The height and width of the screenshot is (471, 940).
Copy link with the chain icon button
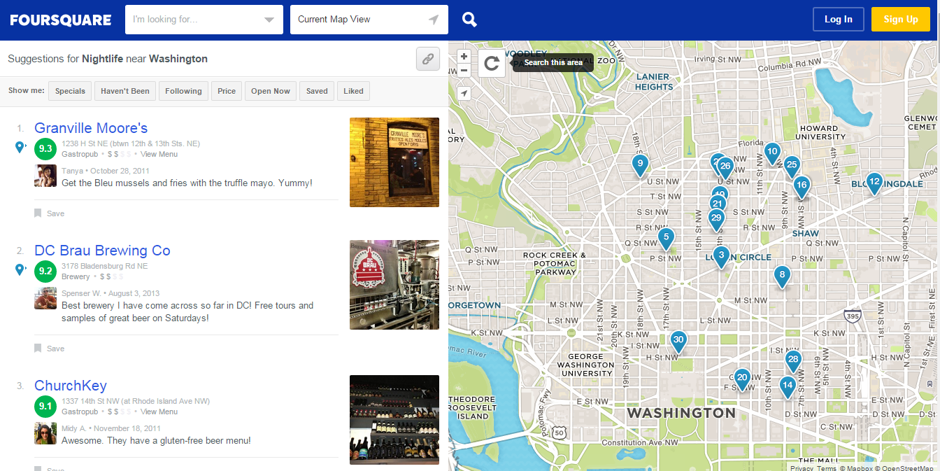[428, 59]
